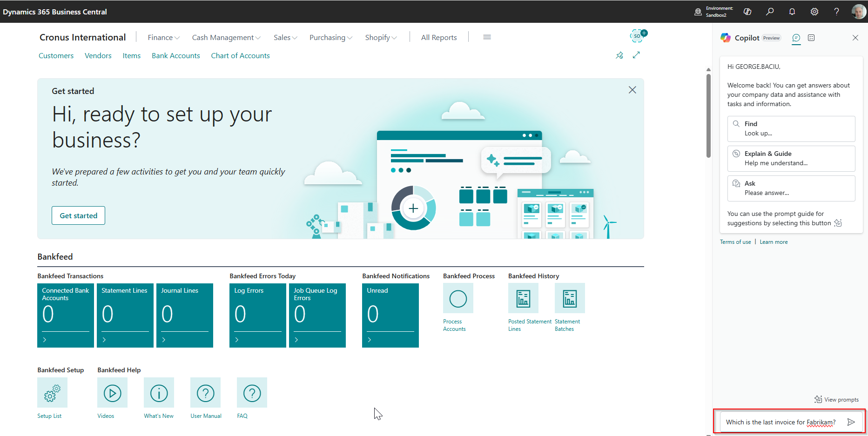Open the notifications bell
Screen dimensions: 868x436
792,12
